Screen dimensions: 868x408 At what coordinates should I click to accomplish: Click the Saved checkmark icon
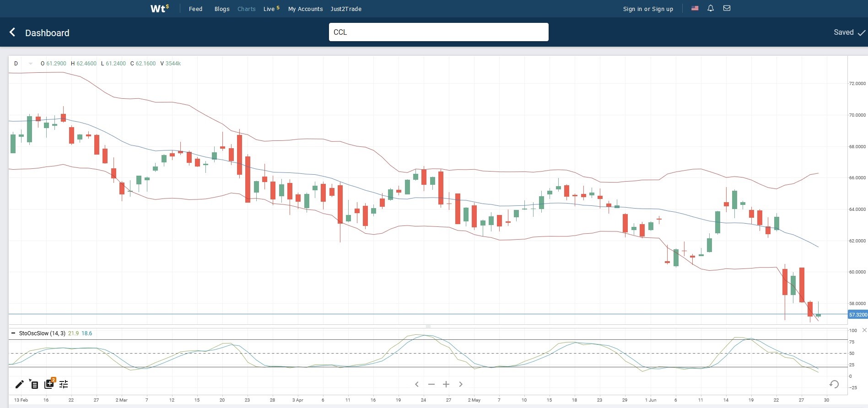tap(861, 33)
